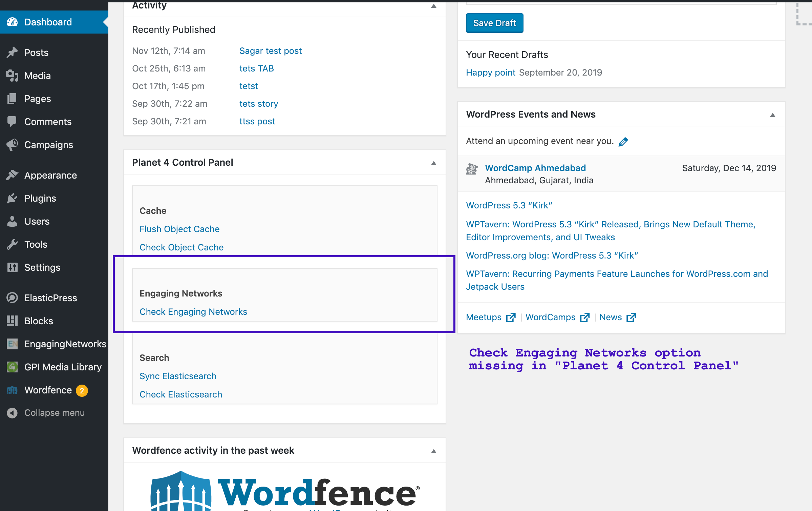
Task: Click the pencil icon to edit event location
Action: pyautogui.click(x=623, y=142)
